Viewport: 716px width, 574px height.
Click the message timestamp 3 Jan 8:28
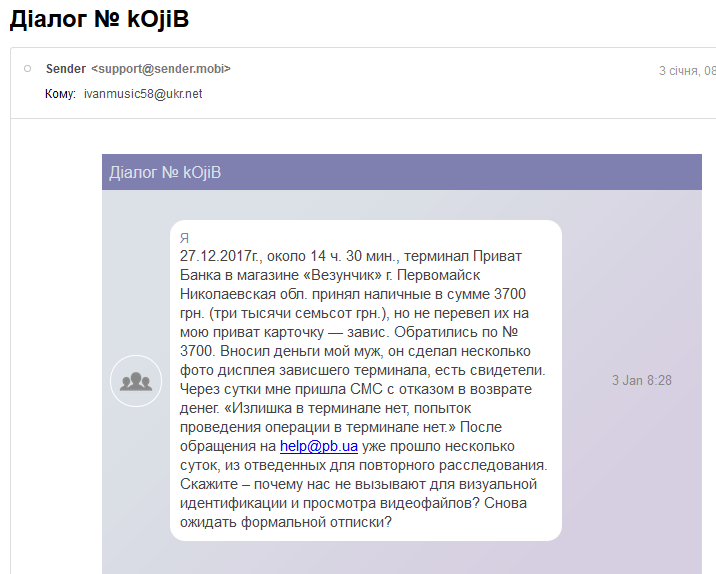click(641, 381)
